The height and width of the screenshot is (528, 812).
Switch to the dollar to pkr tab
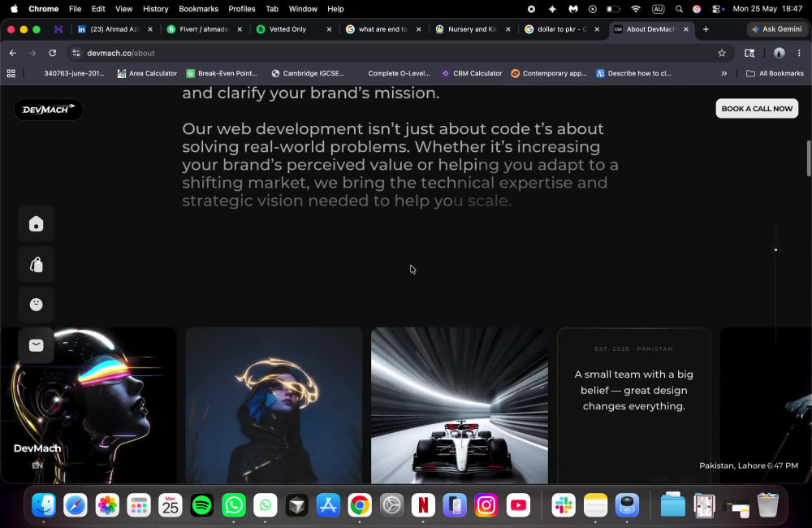click(x=562, y=29)
